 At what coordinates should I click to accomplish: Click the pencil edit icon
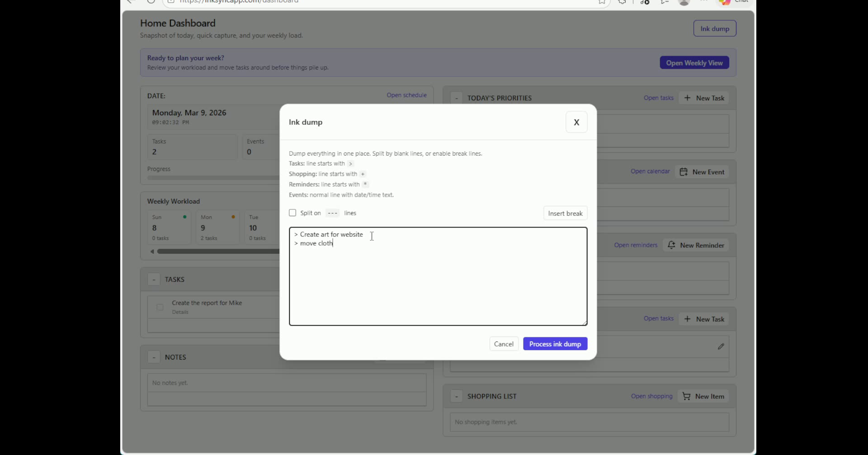point(721,346)
